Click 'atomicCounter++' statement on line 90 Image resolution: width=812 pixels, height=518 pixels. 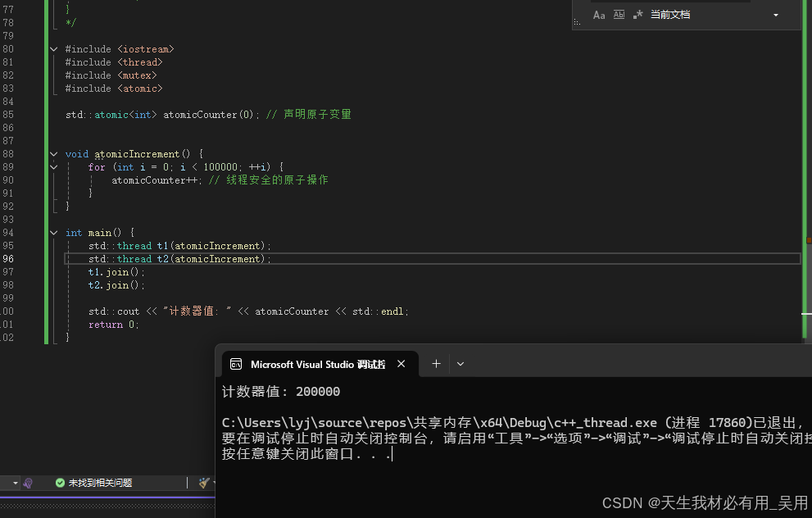click(x=157, y=180)
